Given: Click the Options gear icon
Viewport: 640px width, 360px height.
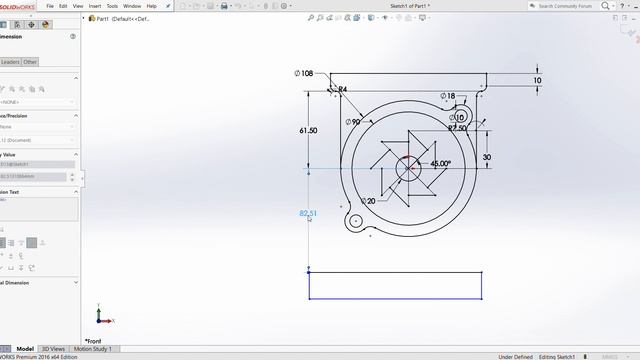Looking at the screenshot, I should (284, 6).
